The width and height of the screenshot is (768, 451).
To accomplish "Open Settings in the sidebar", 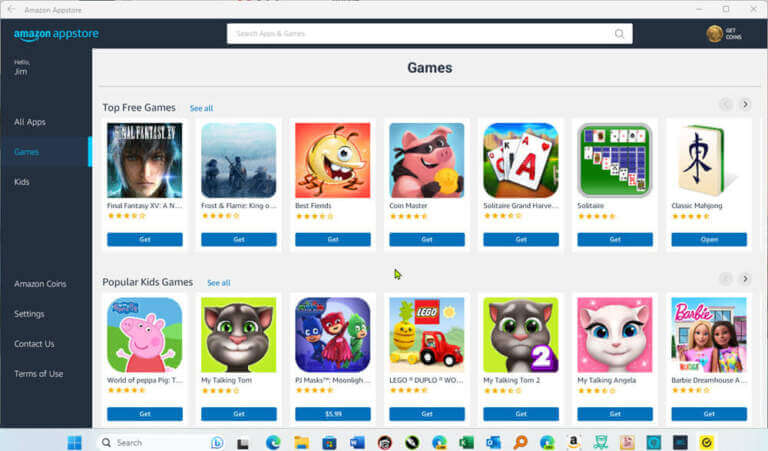I will pos(29,313).
